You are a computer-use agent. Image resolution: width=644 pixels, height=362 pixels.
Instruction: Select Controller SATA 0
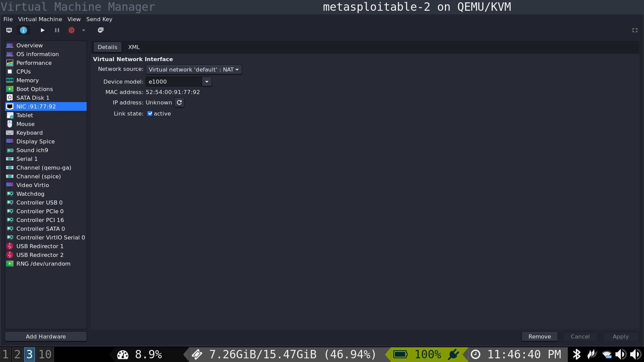click(46, 229)
